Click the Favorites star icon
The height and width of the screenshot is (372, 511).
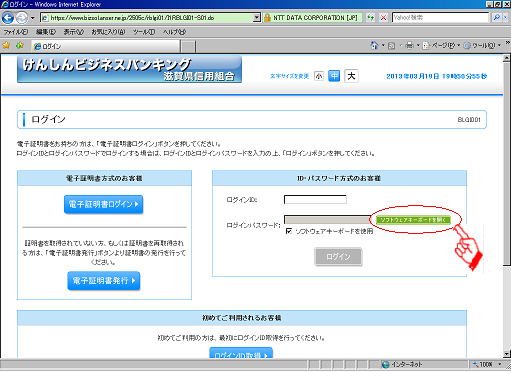point(6,45)
